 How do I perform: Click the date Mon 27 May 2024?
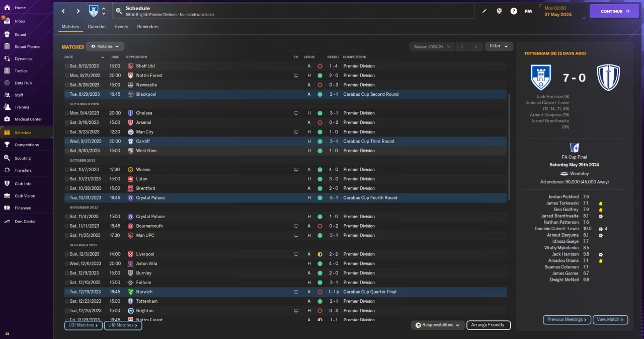pos(558,11)
